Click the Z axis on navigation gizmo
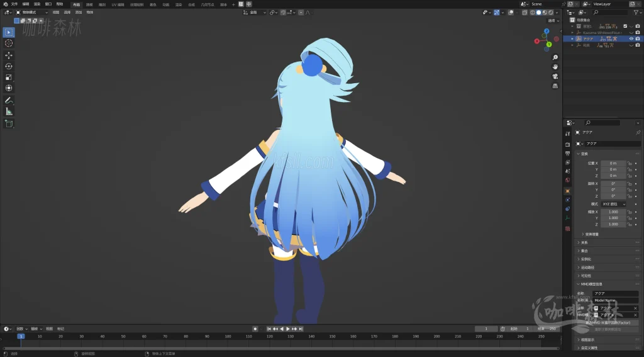 [x=547, y=31]
